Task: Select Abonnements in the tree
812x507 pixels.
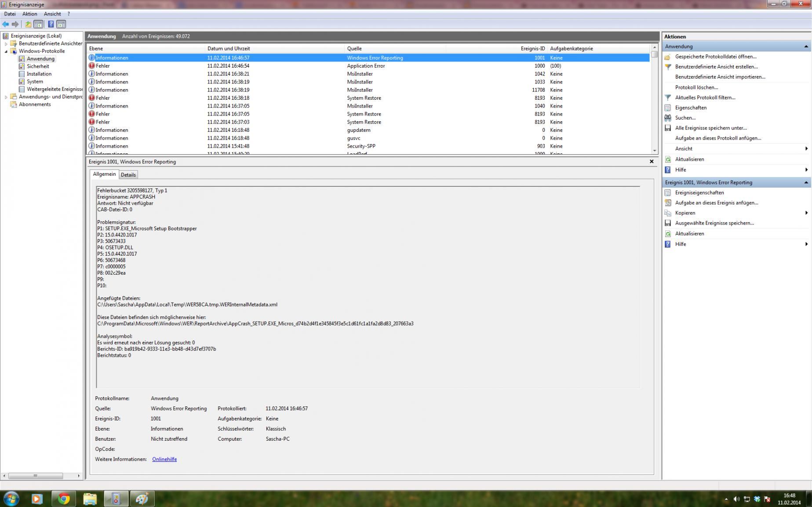Action: pos(35,104)
